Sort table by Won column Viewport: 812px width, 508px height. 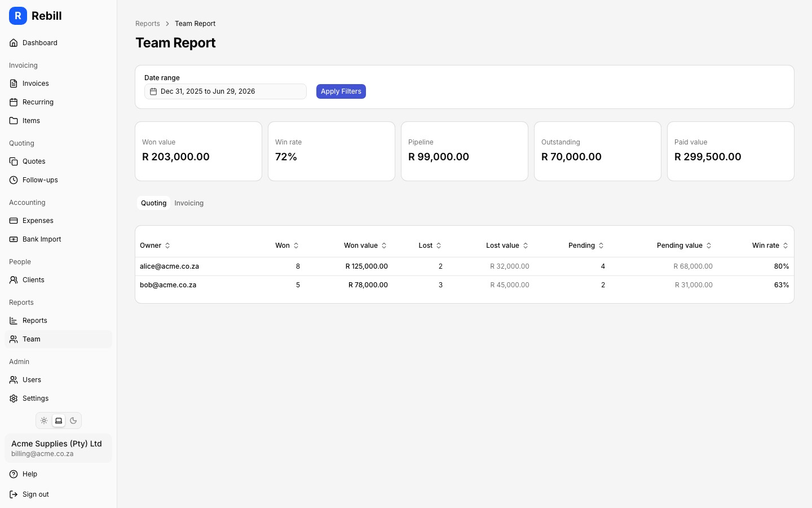point(287,246)
